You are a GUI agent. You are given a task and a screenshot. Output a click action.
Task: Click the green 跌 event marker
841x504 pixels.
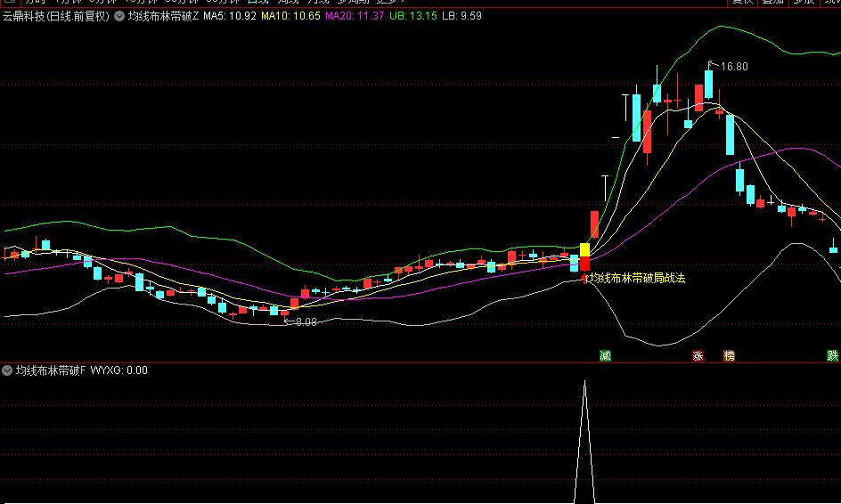click(832, 355)
